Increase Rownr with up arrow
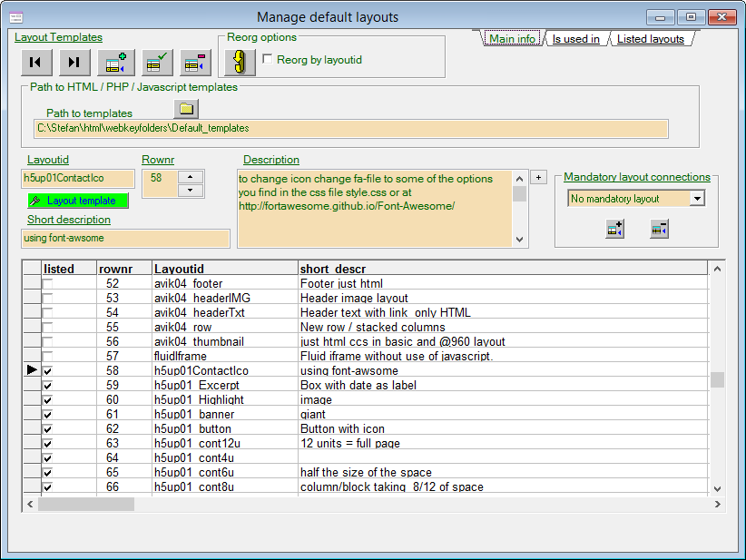The width and height of the screenshot is (746, 560). tap(191, 176)
